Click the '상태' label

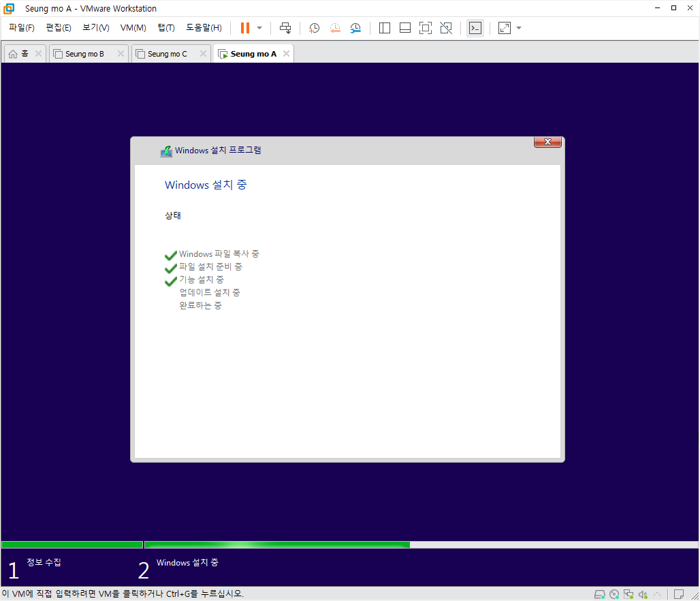click(173, 215)
